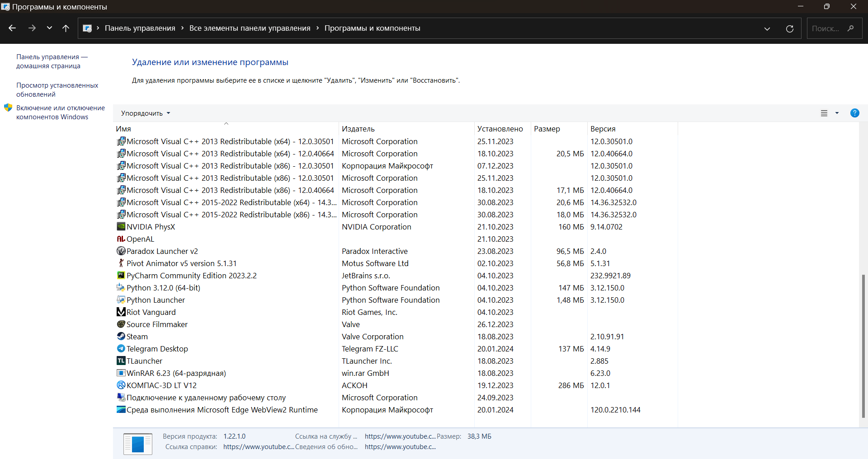The image size is (868, 459).
Task: Click the Telegram Desktop icon
Action: tap(121, 348)
